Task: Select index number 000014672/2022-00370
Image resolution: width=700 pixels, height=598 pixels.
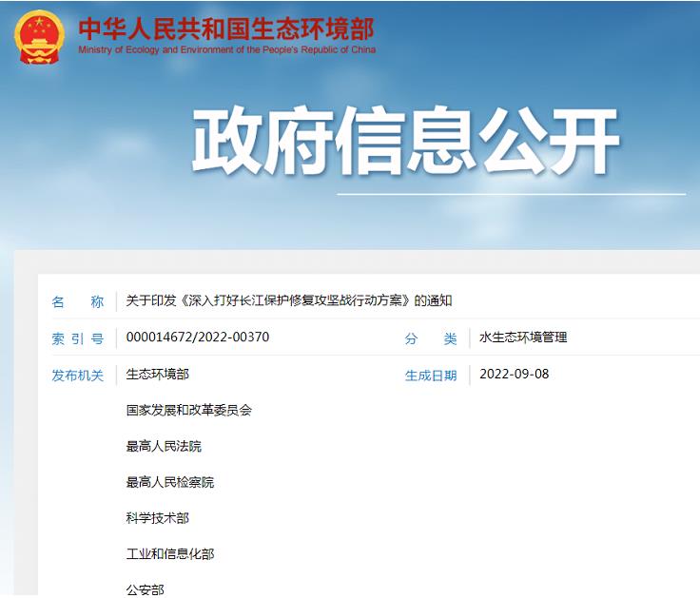Action: coord(198,338)
